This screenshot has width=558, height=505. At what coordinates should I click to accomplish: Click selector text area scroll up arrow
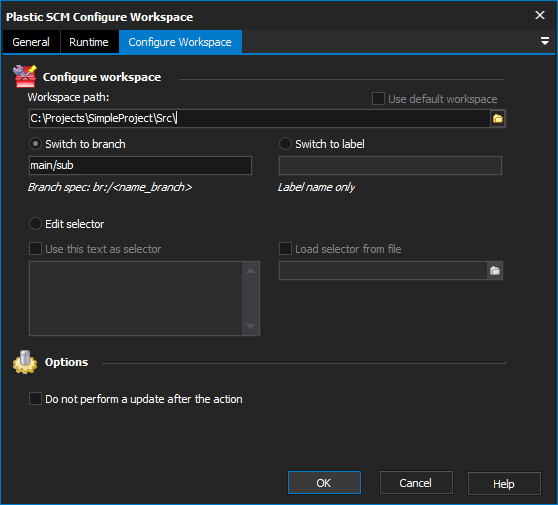point(251,271)
